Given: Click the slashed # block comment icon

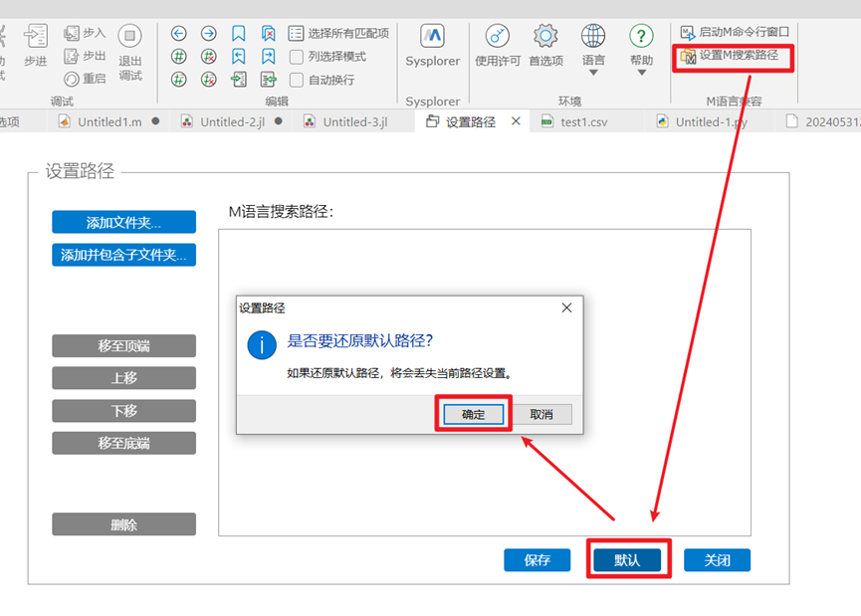Looking at the screenshot, I should pyautogui.click(x=178, y=80).
